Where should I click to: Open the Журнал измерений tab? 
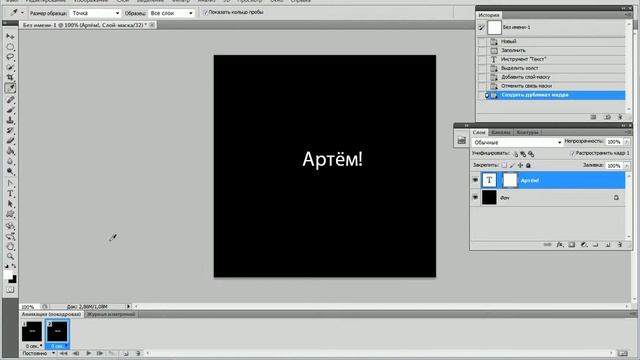point(111,314)
